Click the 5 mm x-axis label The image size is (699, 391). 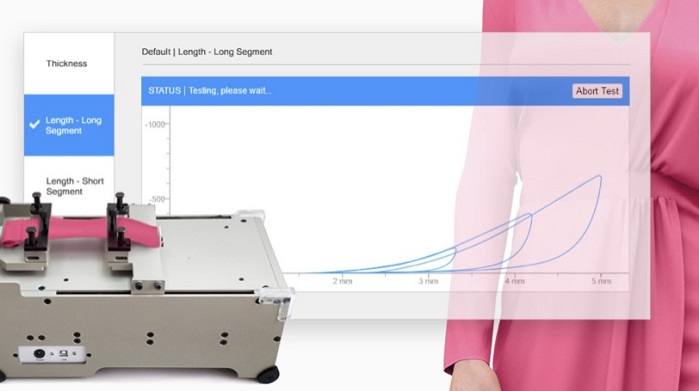click(601, 281)
